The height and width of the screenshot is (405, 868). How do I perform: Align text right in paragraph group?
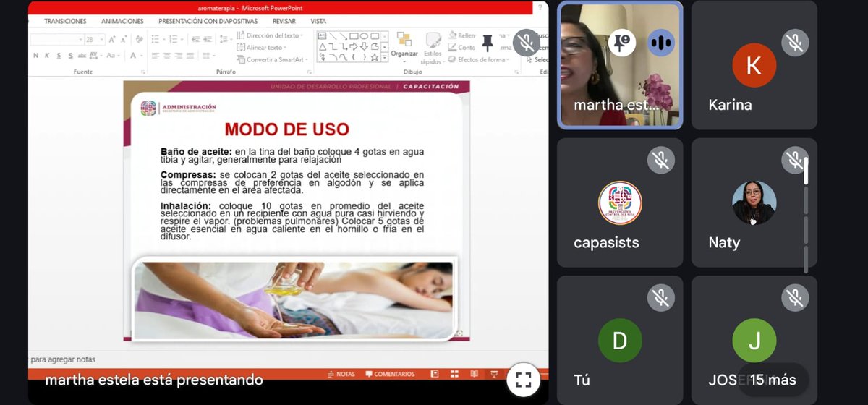(x=178, y=56)
